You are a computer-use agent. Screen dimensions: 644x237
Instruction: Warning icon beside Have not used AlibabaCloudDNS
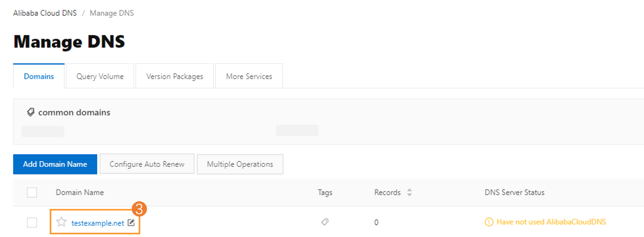pyautogui.click(x=489, y=222)
